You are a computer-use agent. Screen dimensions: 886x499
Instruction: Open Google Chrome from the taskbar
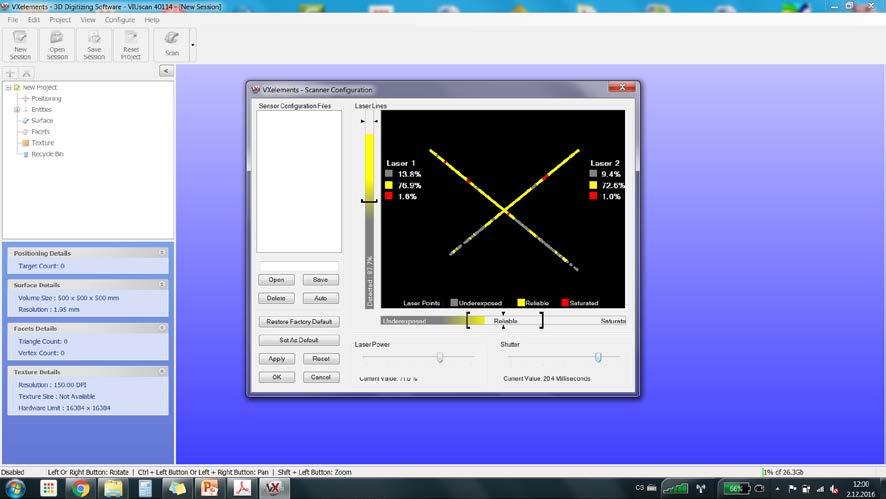pos(80,488)
